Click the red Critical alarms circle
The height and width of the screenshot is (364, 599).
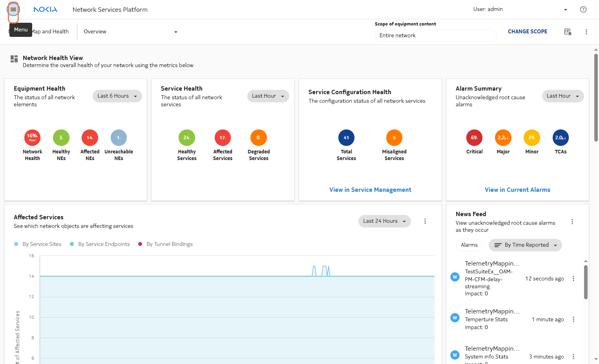(474, 138)
